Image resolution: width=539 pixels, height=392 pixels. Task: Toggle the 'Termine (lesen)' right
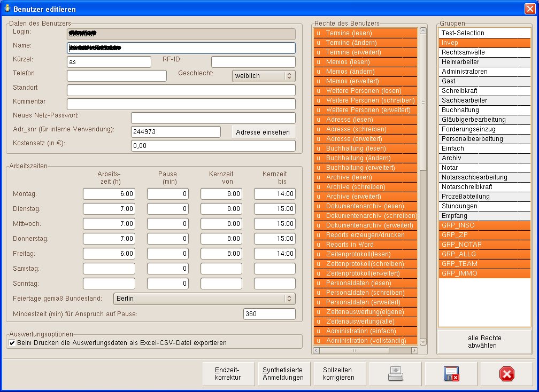(365, 33)
